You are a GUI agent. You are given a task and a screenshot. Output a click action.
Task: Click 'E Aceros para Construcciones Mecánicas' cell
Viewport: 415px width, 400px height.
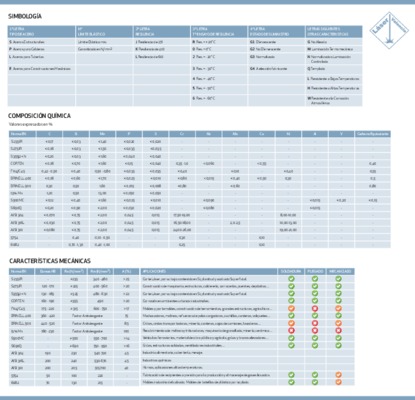[x=42, y=69]
